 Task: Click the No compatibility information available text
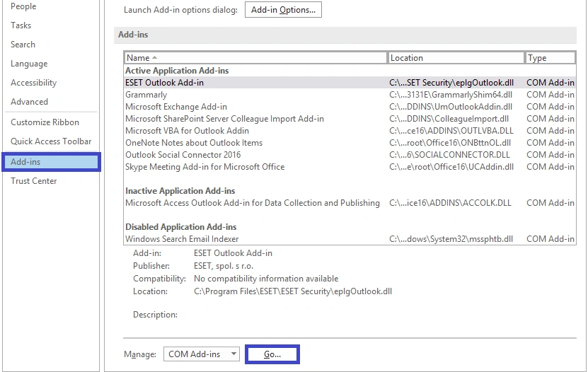point(266,279)
